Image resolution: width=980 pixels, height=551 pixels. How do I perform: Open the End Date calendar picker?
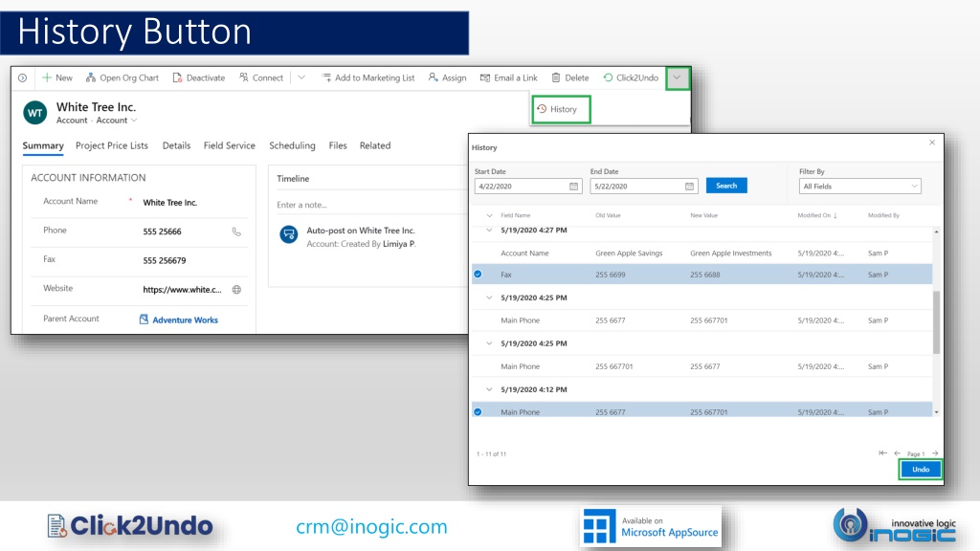(689, 187)
